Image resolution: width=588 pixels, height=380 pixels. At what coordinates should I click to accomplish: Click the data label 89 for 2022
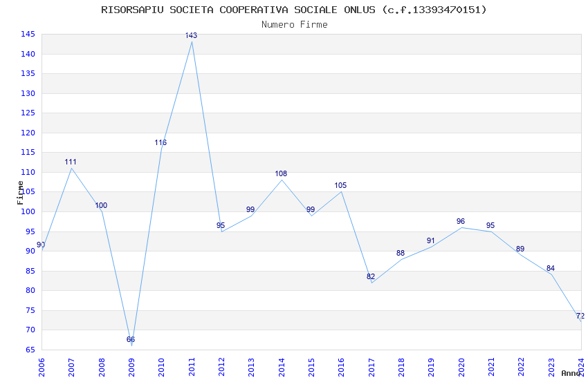point(520,249)
